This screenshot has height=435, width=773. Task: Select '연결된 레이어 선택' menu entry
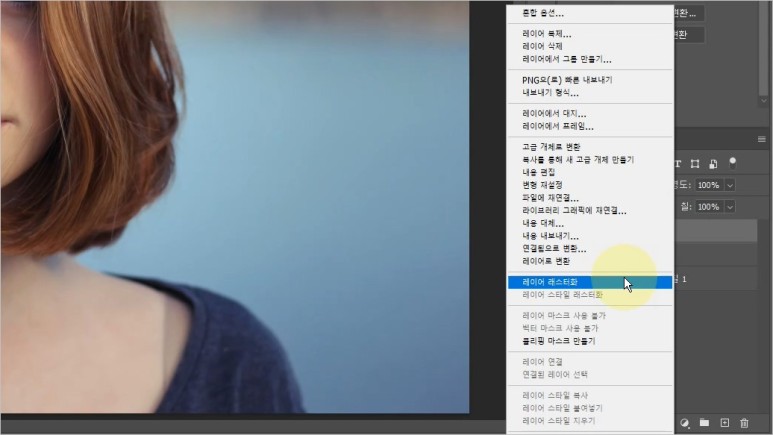click(x=555, y=375)
